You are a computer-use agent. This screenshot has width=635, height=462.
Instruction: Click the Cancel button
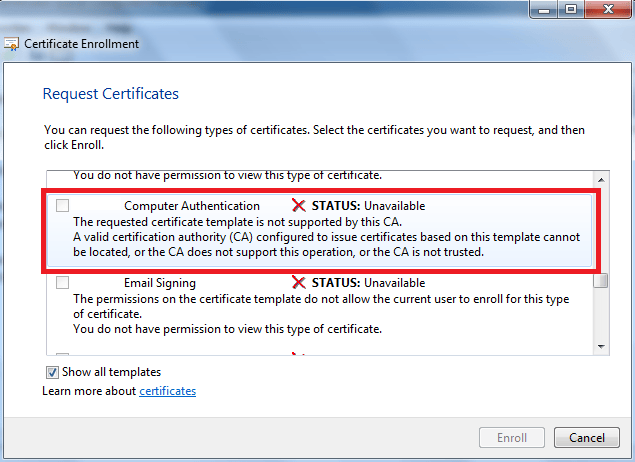coord(587,438)
